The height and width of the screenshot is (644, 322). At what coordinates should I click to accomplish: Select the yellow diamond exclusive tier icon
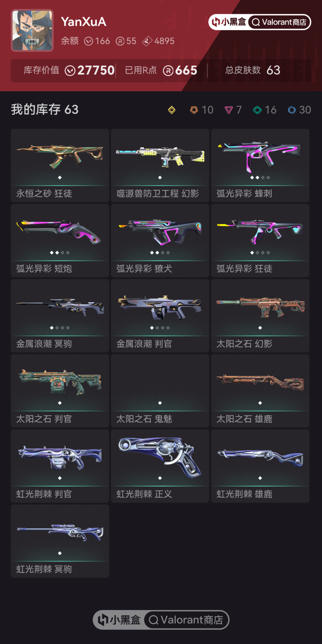171,110
